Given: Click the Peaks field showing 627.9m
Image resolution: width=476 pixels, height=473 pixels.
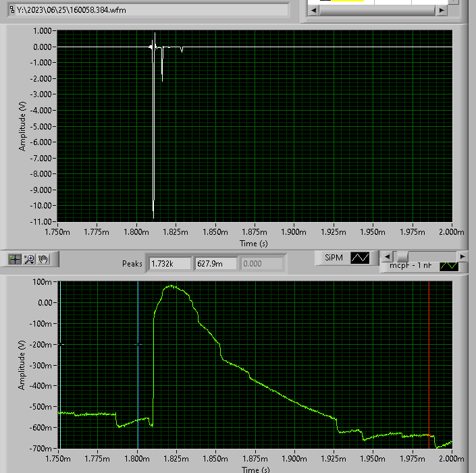Looking at the screenshot, I should (x=215, y=264).
